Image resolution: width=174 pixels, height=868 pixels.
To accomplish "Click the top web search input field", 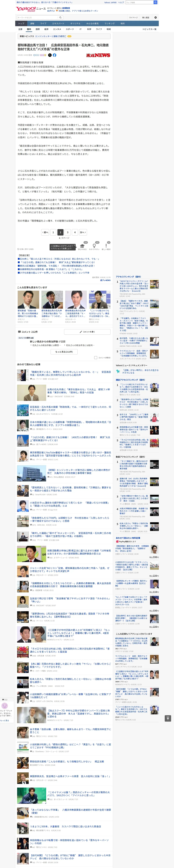I will point(139,2).
